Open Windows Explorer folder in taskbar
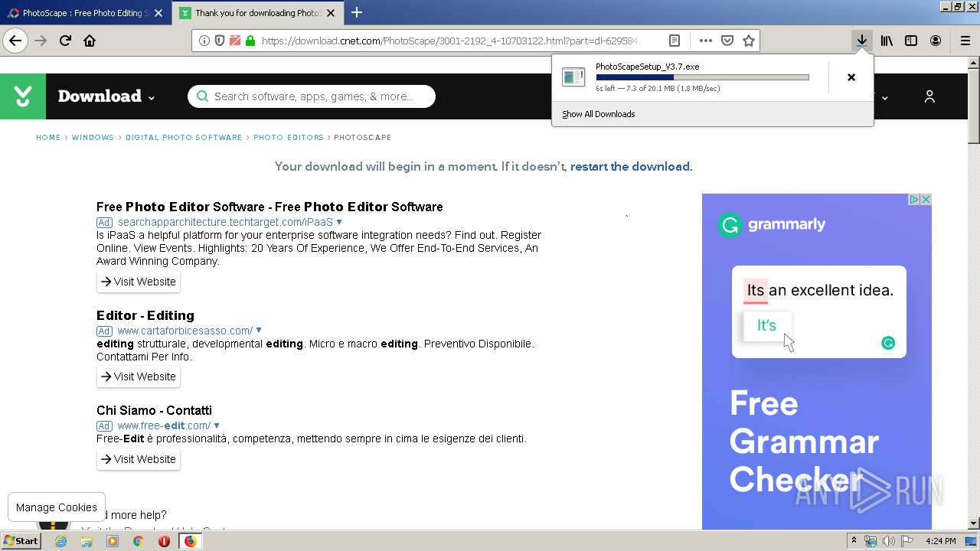The width and height of the screenshot is (980, 551). click(x=87, y=541)
